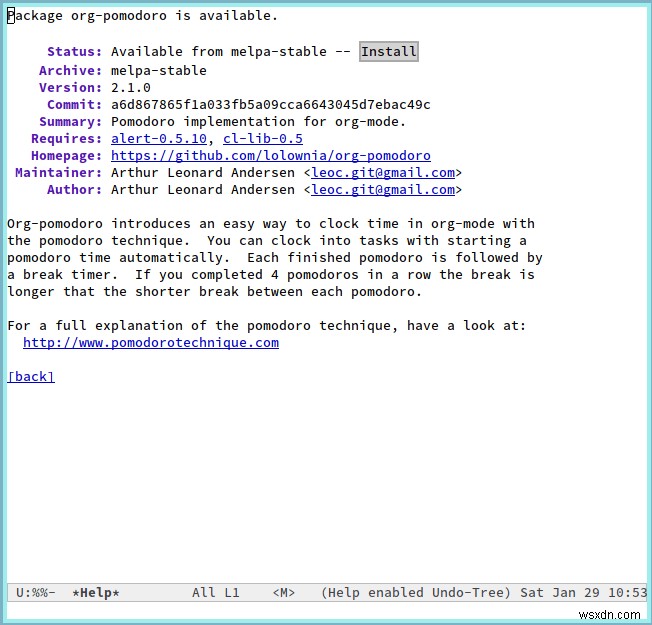Click 'Help' major mode name in mode line
This screenshot has height=625, width=652.
pyautogui.click(x=343, y=593)
